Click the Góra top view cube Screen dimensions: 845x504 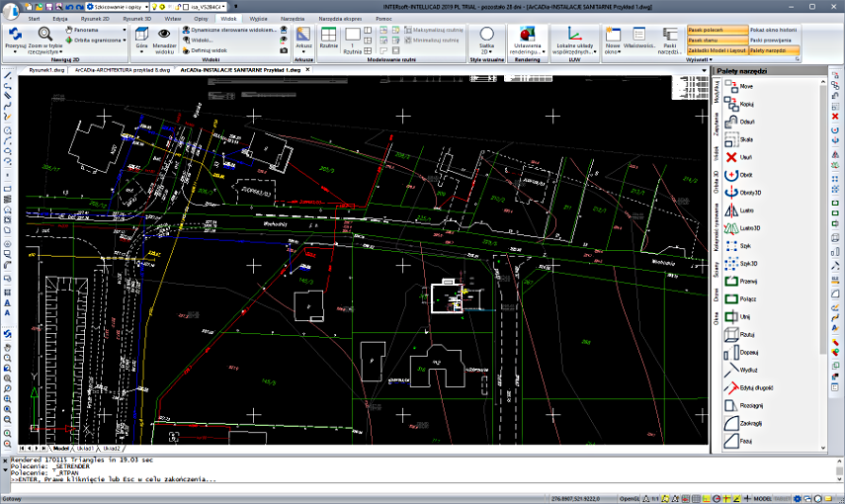(141, 35)
